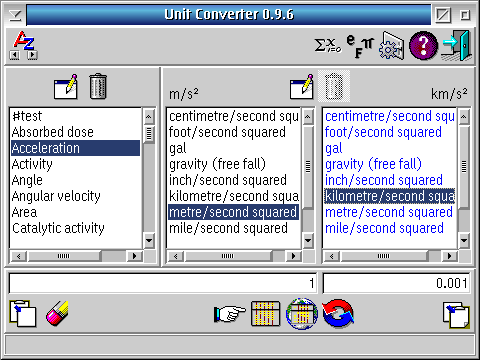
Task: Click category list scroll down arrow
Action: pyautogui.click(x=149, y=240)
